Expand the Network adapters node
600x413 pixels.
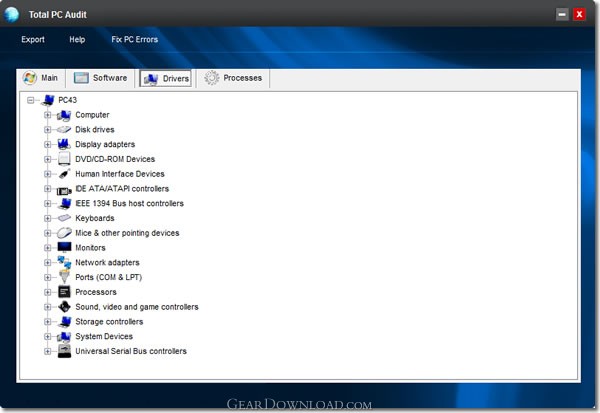tap(47, 263)
